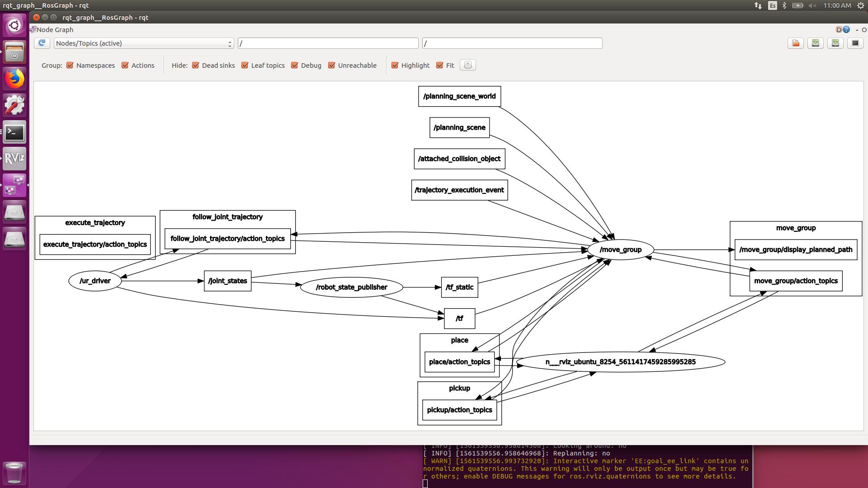The width and height of the screenshot is (868, 488).
Task: Click the Node Graph panel title
Action: coord(55,30)
